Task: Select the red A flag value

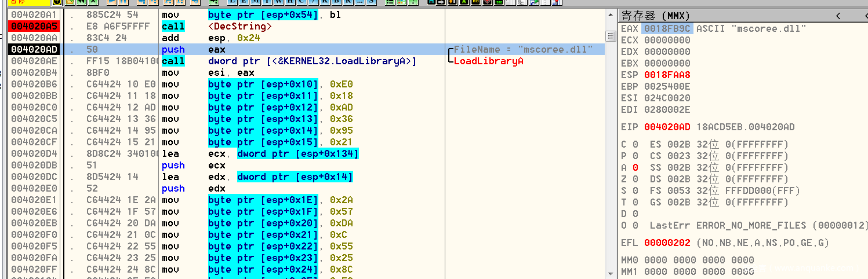Action: (635, 167)
